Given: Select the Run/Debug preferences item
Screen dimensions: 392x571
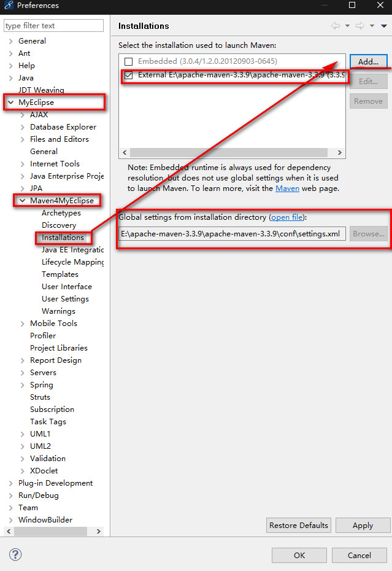Looking at the screenshot, I should point(39,495).
